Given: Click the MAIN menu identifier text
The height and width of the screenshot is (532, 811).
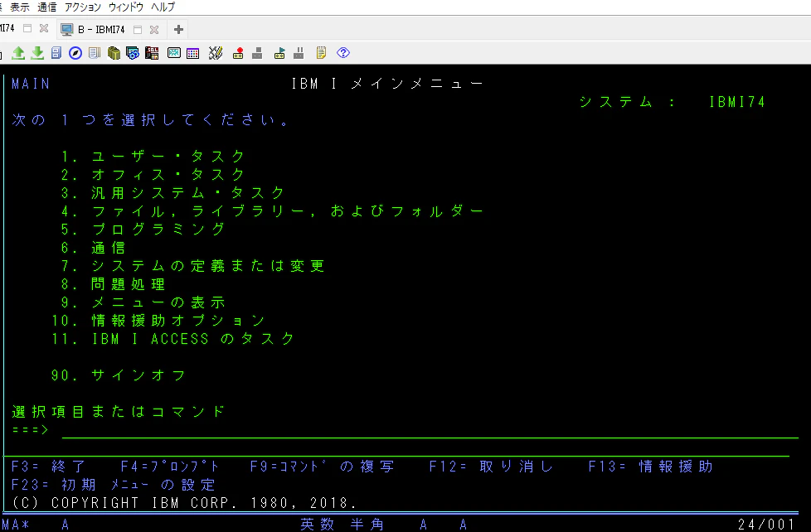Looking at the screenshot, I should click(31, 84).
